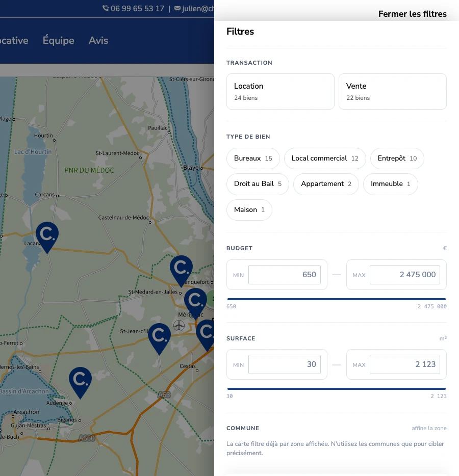Screen dimensions: 459x476
Task: Click the surface MAX field showing 2 123
Action: pos(404,364)
